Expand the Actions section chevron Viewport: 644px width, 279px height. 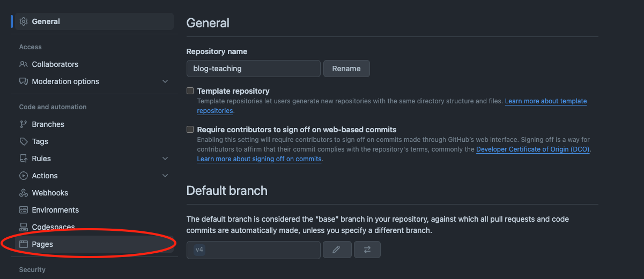point(165,176)
